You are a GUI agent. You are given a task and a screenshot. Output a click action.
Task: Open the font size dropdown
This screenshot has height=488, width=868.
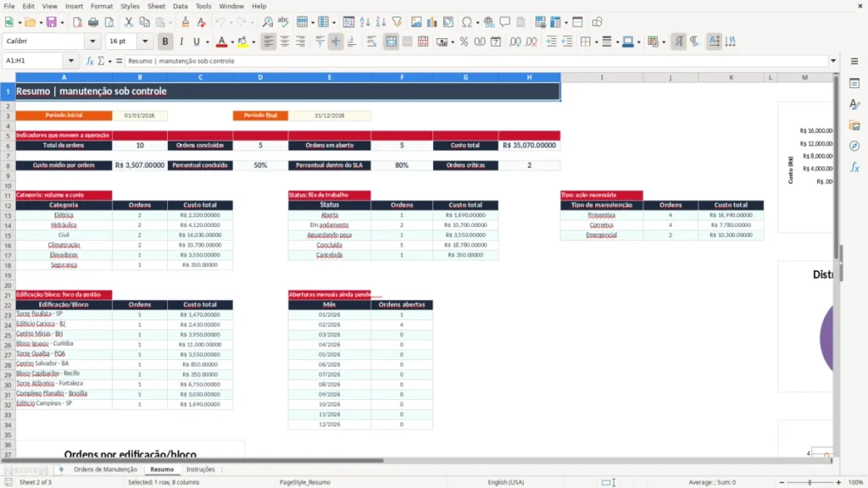tap(145, 41)
